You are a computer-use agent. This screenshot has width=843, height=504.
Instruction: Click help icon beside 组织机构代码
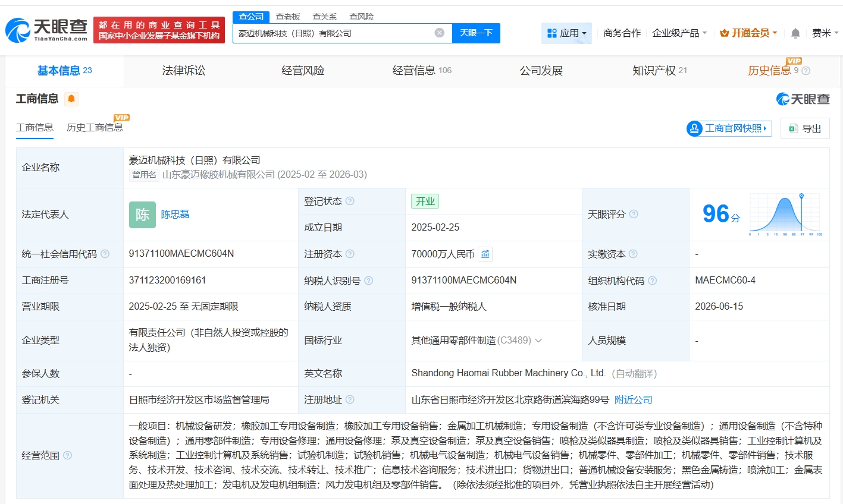pos(652,281)
